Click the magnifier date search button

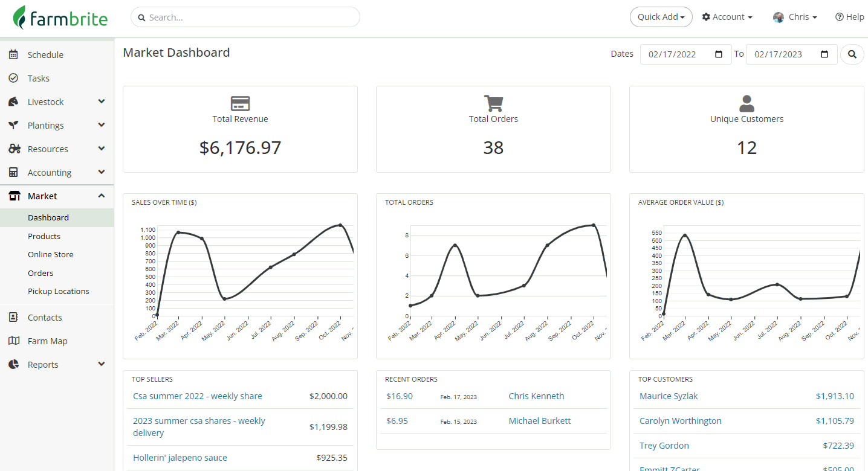pos(852,54)
